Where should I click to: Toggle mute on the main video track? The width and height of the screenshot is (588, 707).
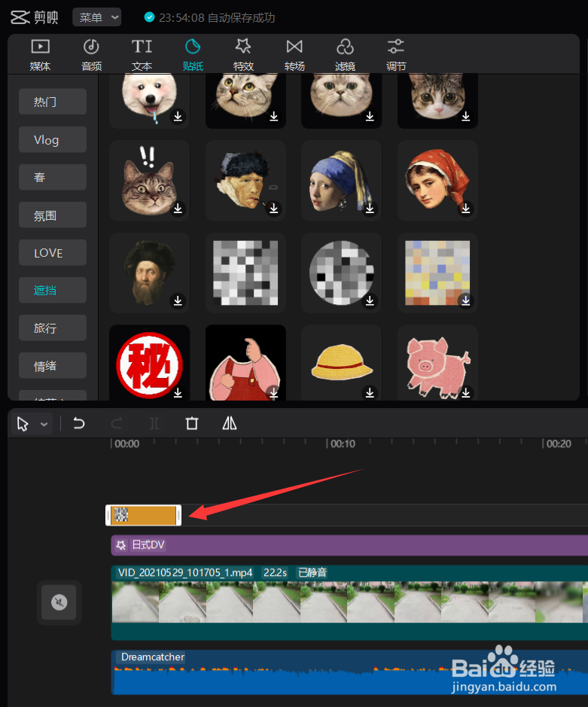(59, 602)
